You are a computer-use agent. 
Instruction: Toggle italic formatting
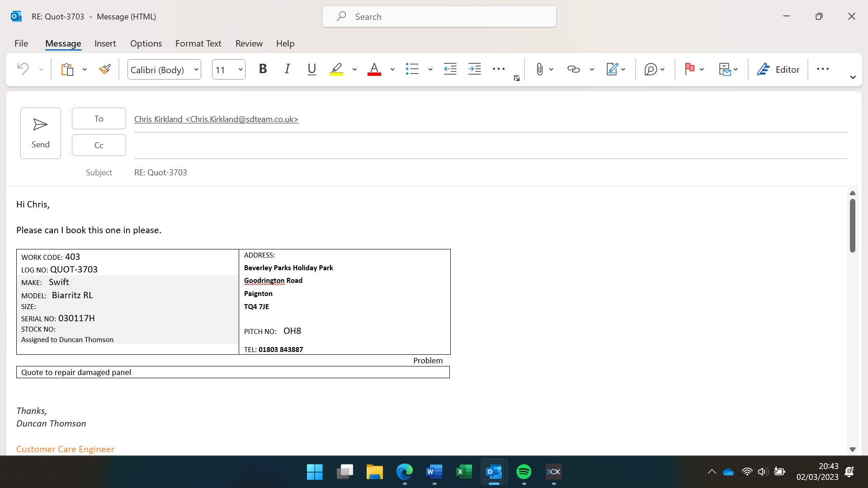coord(287,69)
